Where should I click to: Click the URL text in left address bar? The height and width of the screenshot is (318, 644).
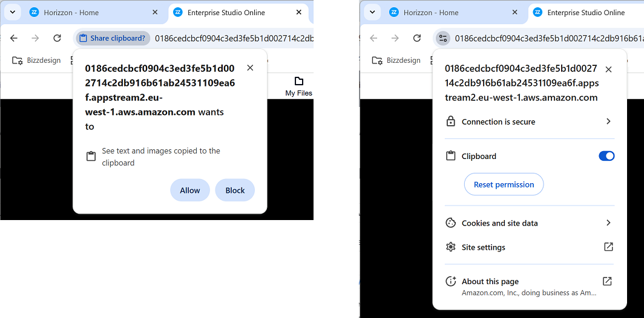coord(234,38)
